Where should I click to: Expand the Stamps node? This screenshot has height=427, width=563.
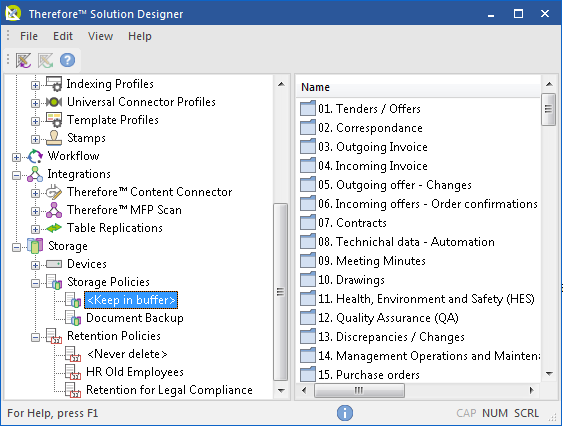pos(35,139)
